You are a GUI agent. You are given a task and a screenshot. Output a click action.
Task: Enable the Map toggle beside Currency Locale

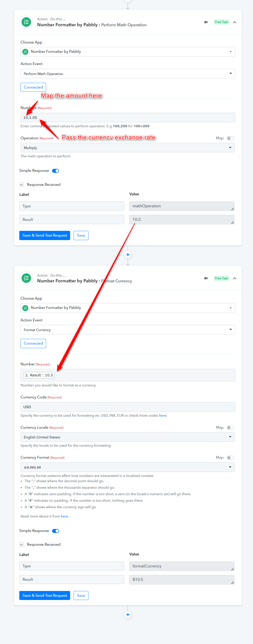tap(230, 428)
